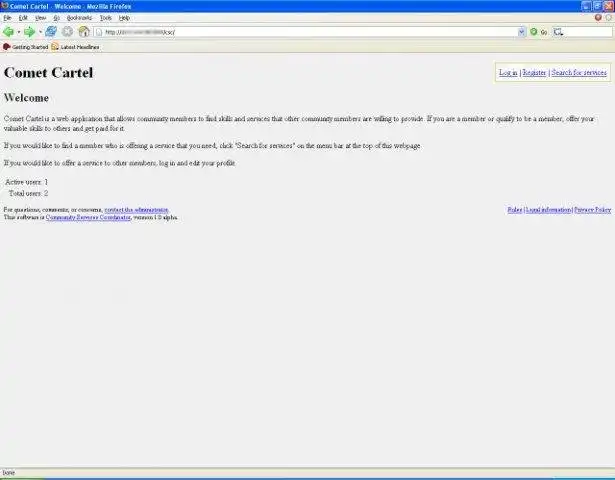The width and height of the screenshot is (615, 480).
Task: Open the Tools menu
Action: [106, 18]
